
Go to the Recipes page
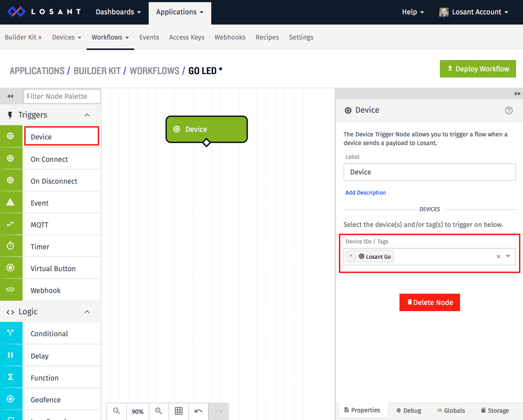[x=267, y=37]
